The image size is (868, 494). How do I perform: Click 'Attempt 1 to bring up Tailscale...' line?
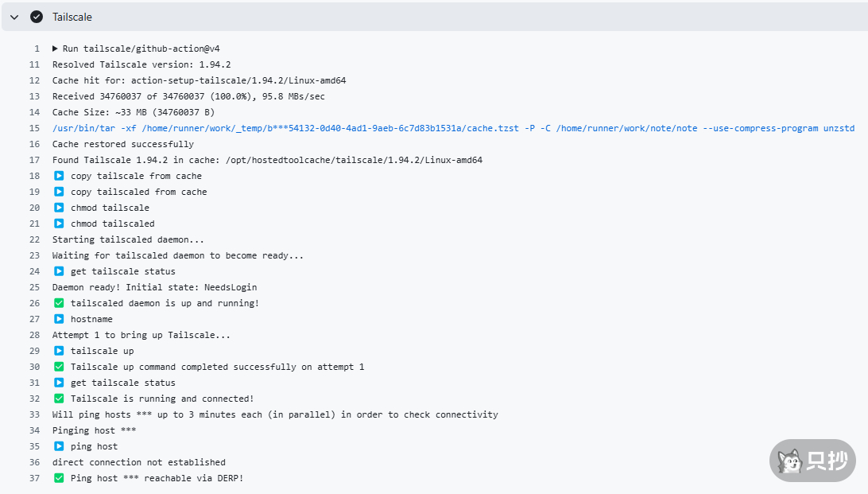[x=141, y=335]
